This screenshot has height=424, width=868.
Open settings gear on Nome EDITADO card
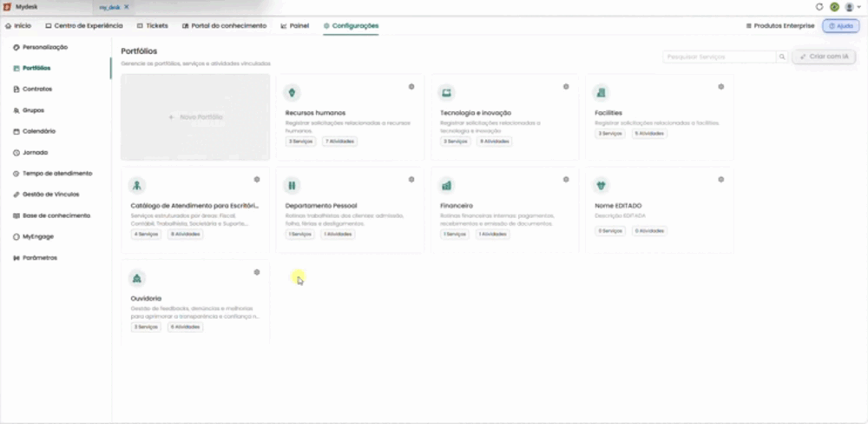point(720,180)
